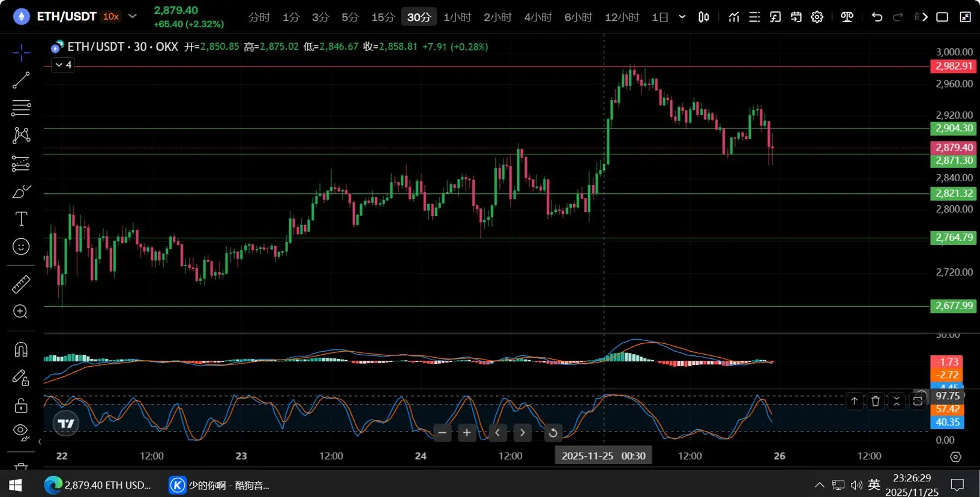
Task: Open Edge taskbar window 2,879.40 ETH USD
Action: (x=98, y=484)
